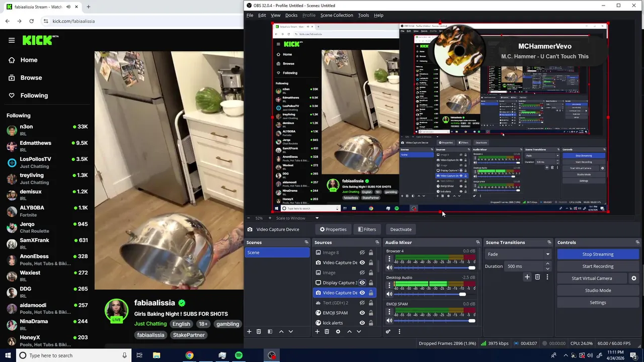Move the source up in the Sources toolbar
The image size is (644, 362).
click(x=350, y=332)
